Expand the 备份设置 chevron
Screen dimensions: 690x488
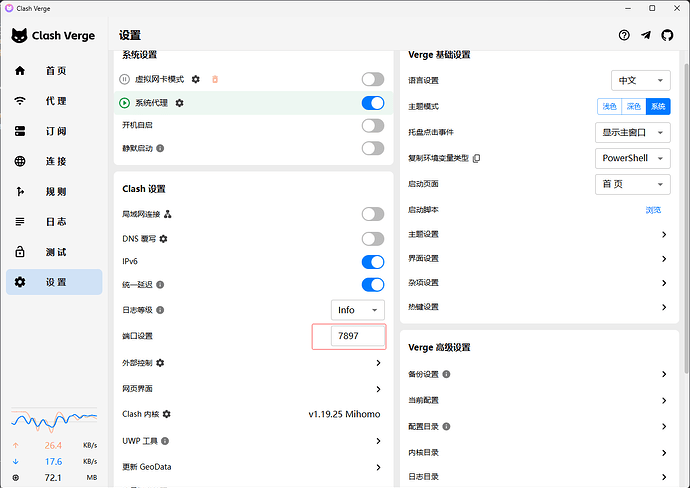(664, 374)
